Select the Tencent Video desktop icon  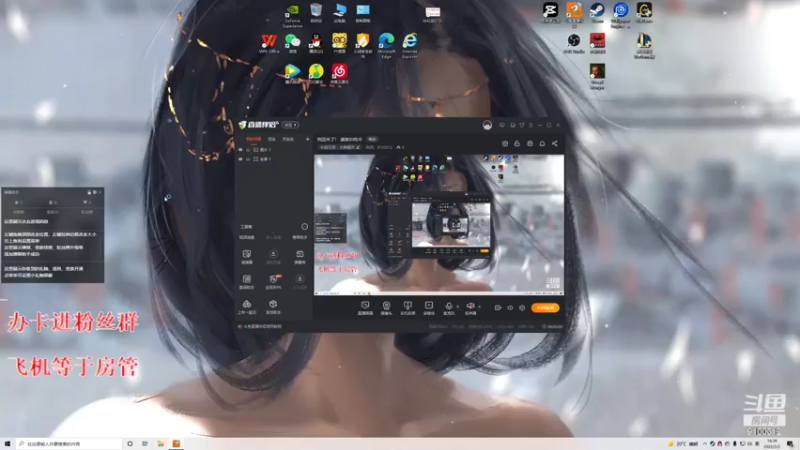292,73
